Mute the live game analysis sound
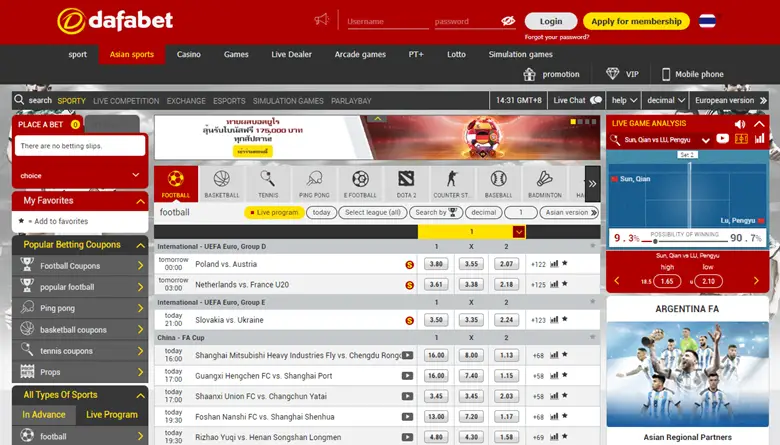The image size is (780, 445). (741, 123)
